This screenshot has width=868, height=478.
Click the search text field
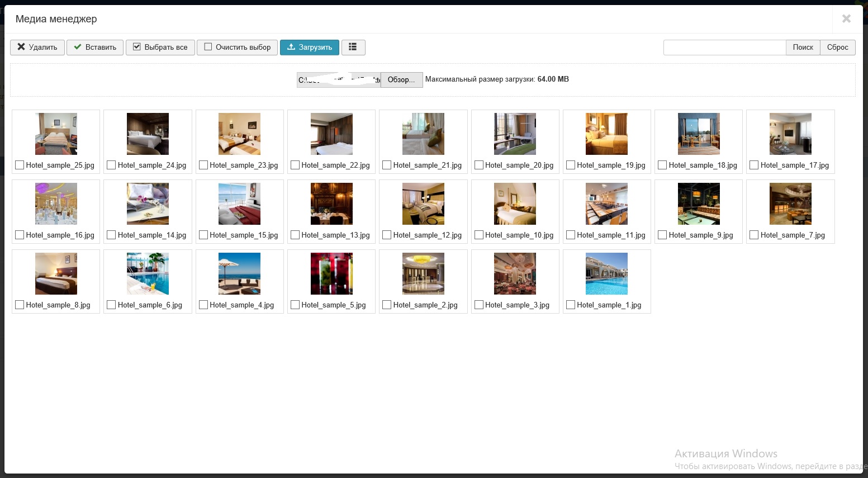coord(724,48)
